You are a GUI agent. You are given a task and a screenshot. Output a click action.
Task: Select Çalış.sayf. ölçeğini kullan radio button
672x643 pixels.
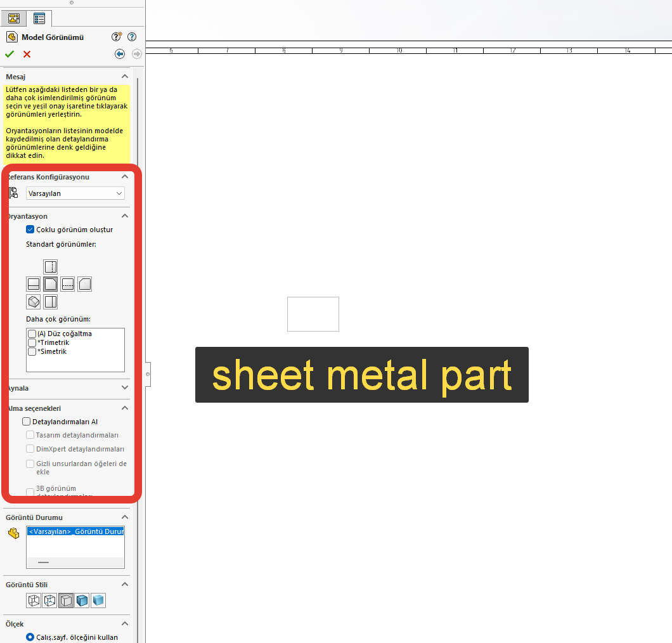[30, 637]
